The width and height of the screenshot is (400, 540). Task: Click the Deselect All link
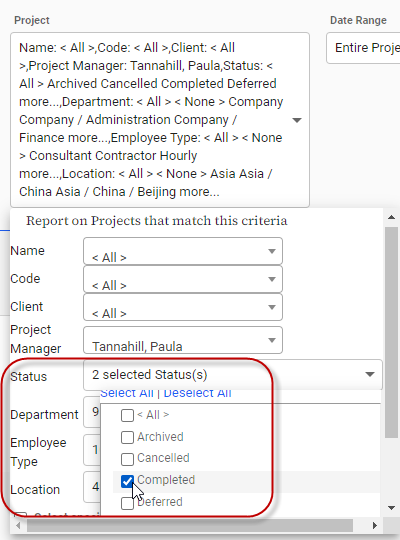click(x=197, y=393)
